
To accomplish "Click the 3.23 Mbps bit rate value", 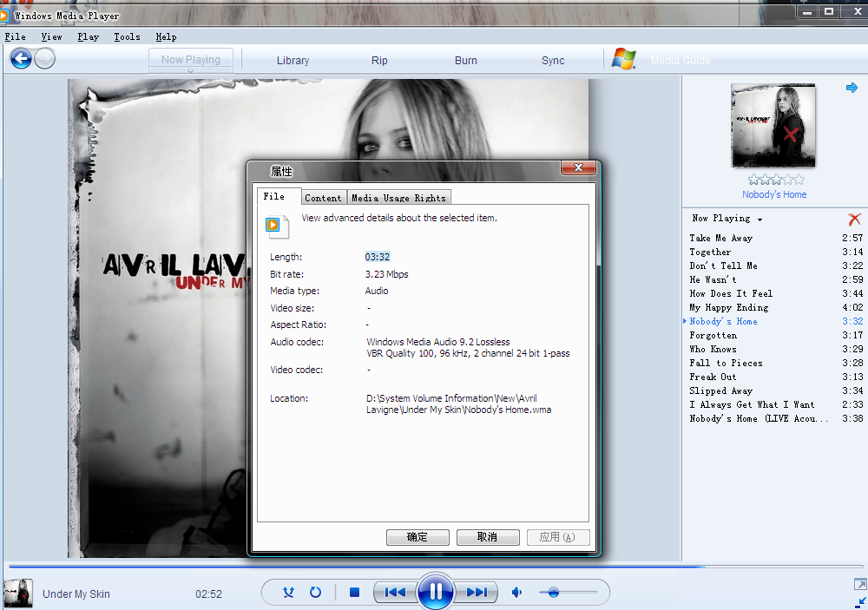I will 387,274.
